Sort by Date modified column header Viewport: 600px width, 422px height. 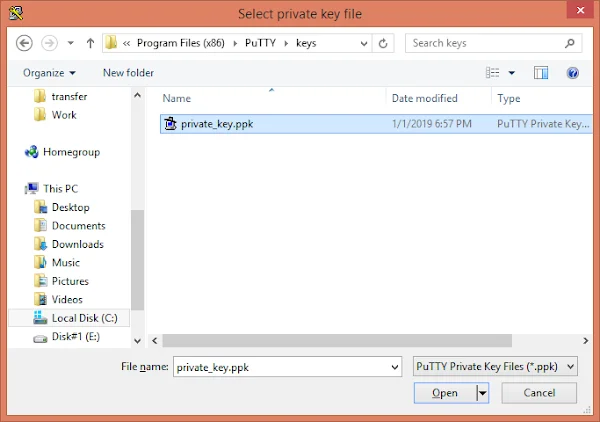pyautogui.click(x=424, y=98)
